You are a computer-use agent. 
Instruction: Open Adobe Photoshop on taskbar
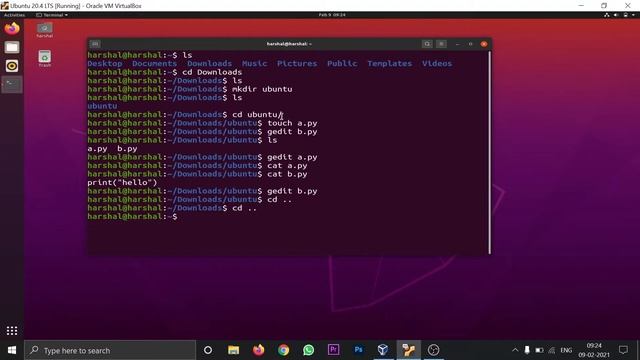pos(358,350)
